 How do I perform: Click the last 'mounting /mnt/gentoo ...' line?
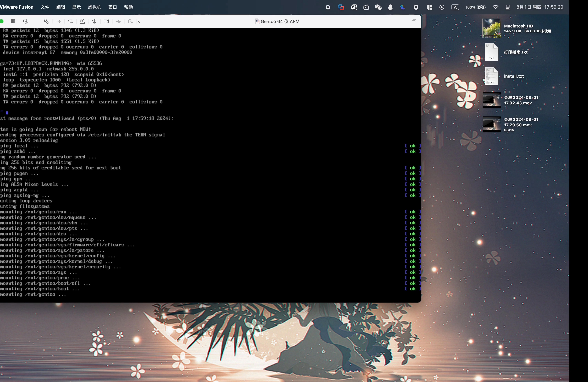click(x=33, y=294)
